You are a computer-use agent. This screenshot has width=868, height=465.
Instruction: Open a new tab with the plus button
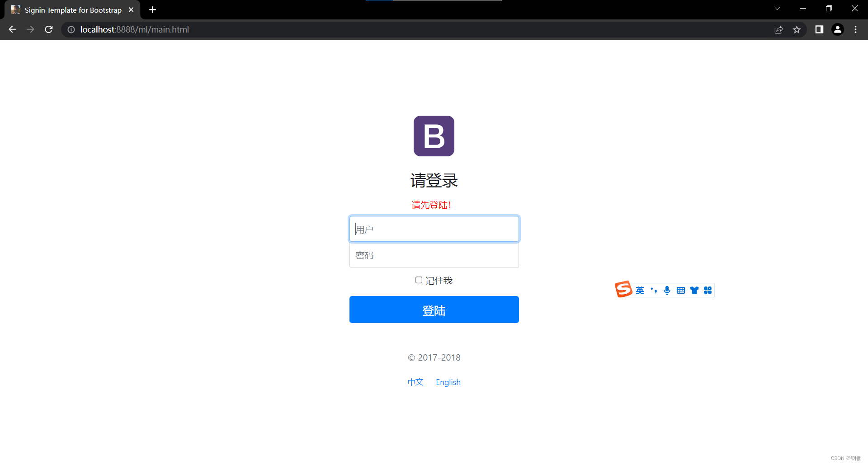point(152,9)
